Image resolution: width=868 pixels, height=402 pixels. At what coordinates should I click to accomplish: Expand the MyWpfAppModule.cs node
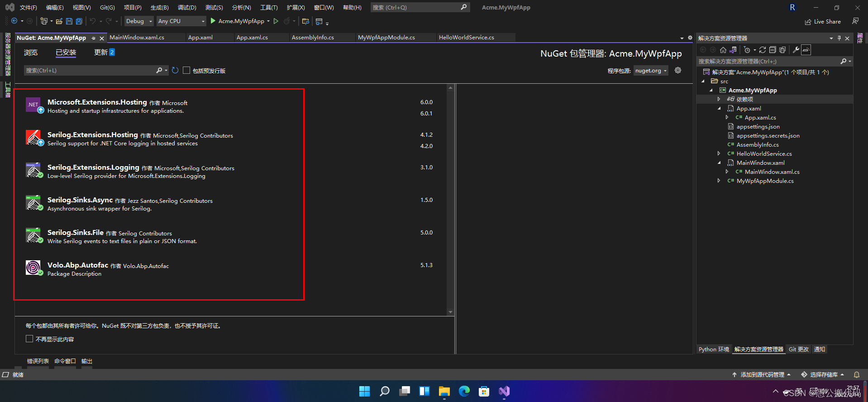coord(719,181)
